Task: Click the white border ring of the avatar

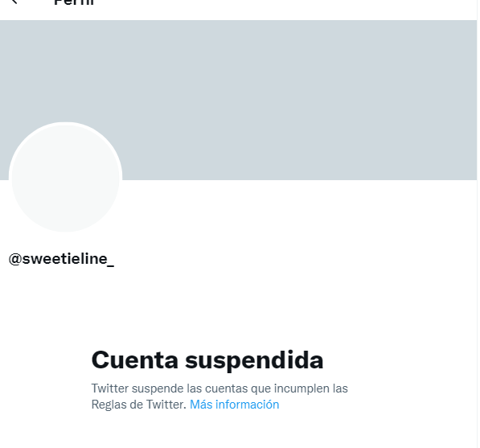Action: pyautogui.click(x=65, y=123)
